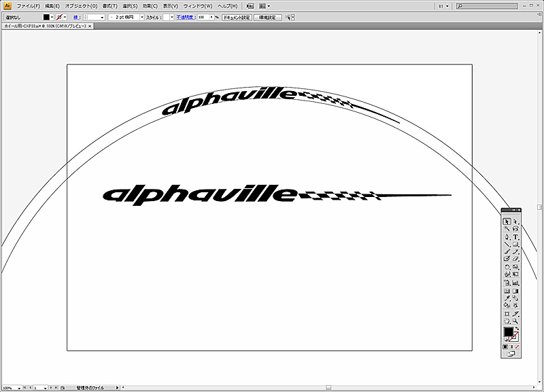This screenshot has height=392, width=544.
Task: Click the large fill swatch in tool panel
Action: [x=508, y=332]
